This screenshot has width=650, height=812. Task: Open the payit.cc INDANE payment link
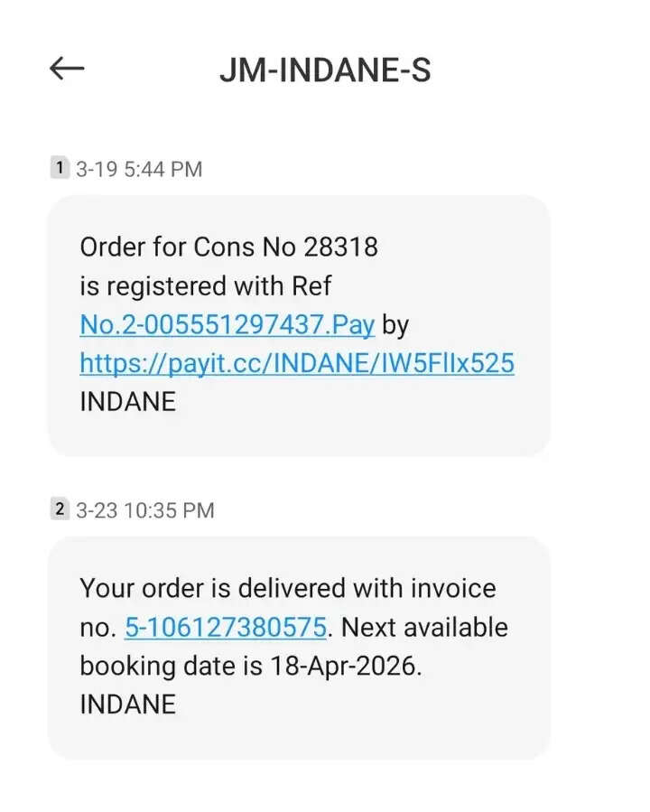pyautogui.click(x=297, y=363)
